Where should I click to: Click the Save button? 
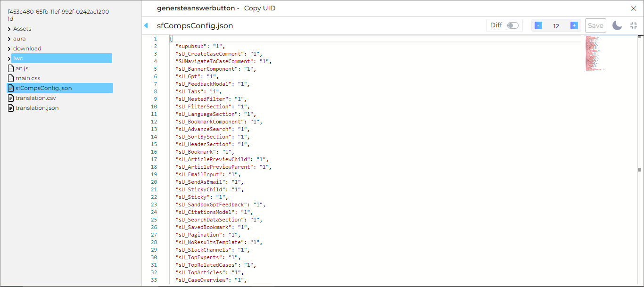pos(595,25)
